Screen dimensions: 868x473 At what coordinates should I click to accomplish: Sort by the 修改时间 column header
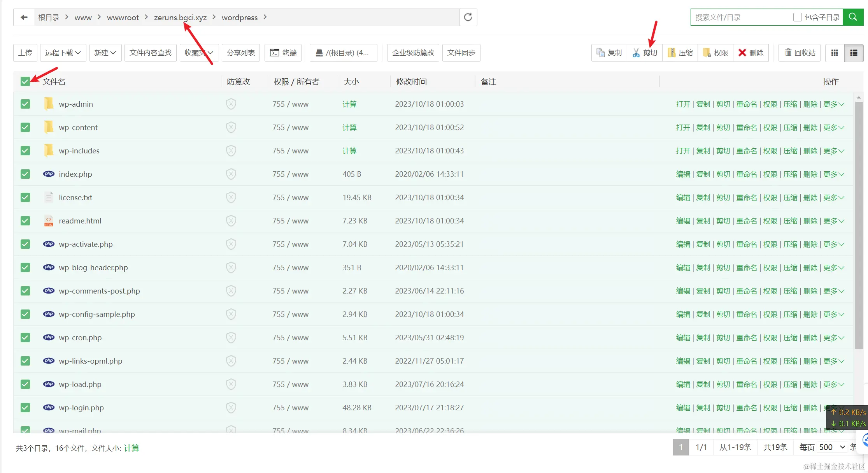[x=411, y=82]
